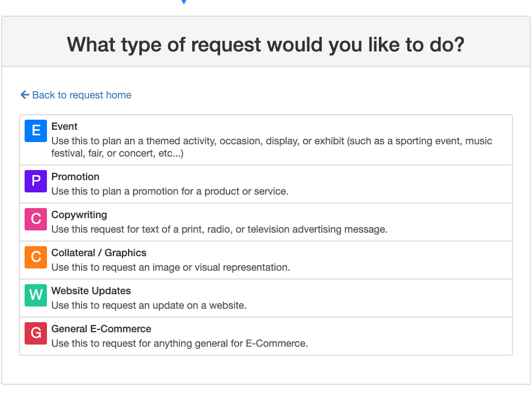Viewport: 532px width, 396px height.
Task: Select the Website Updates request row
Action: pyautogui.click(x=265, y=296)
